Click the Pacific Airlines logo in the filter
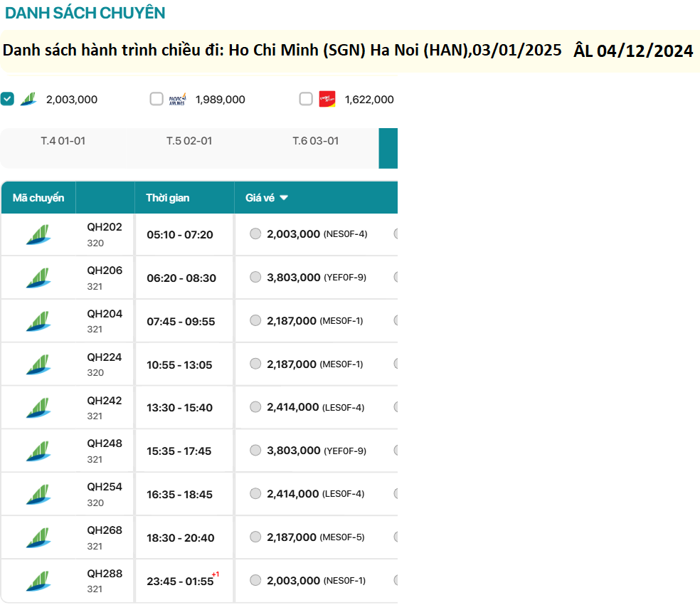 click(x=177, y=99)
